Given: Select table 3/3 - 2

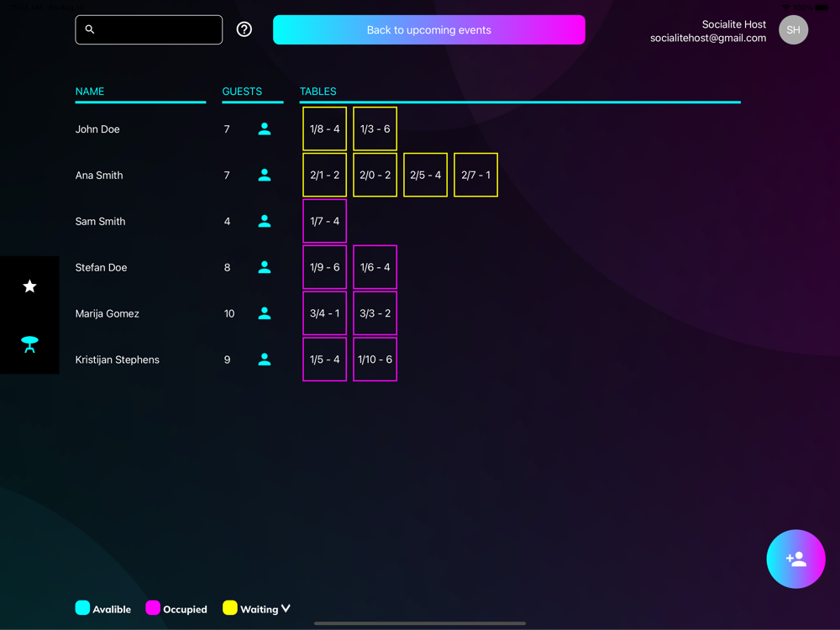Looking at the screenshot, I should [x=375, y=313].
